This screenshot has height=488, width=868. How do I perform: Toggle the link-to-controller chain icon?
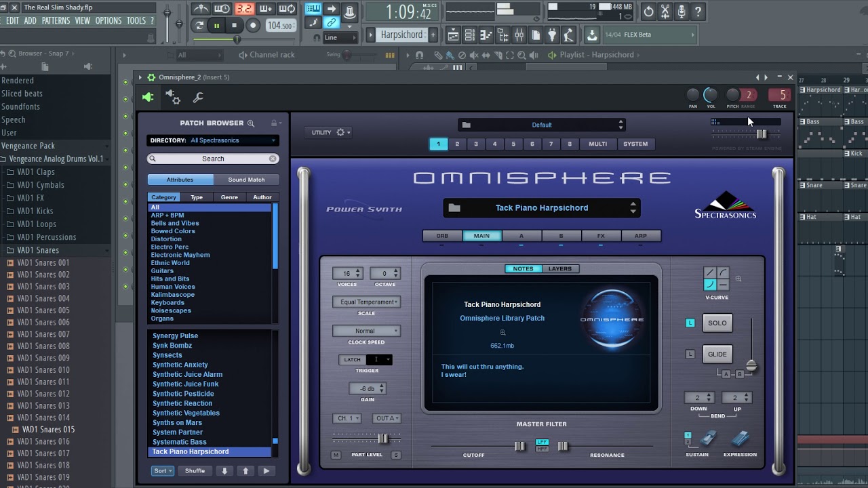pyautogui.click(x=332, y=23)
